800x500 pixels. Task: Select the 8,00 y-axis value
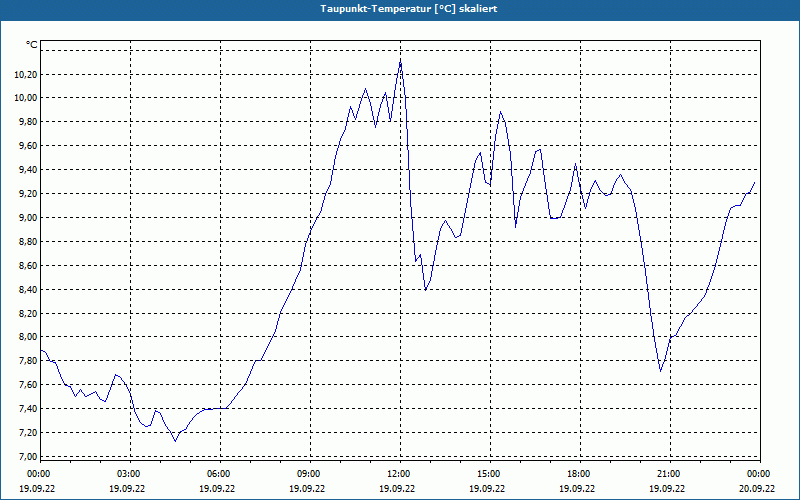tap(28, 337)
